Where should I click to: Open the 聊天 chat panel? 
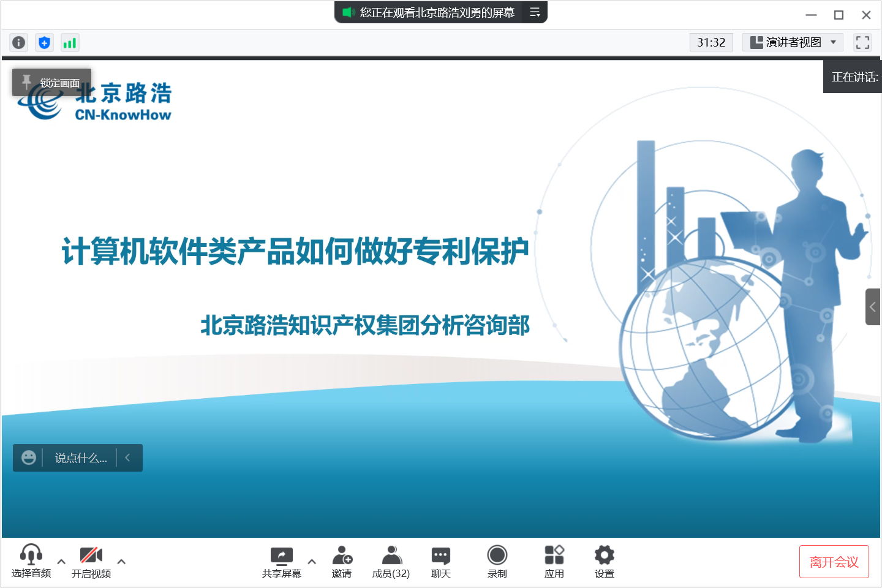(x=441, y=561)
